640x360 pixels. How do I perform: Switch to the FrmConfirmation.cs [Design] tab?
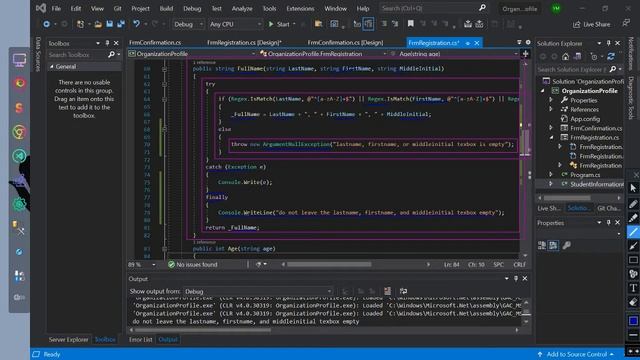click(345, 42)
